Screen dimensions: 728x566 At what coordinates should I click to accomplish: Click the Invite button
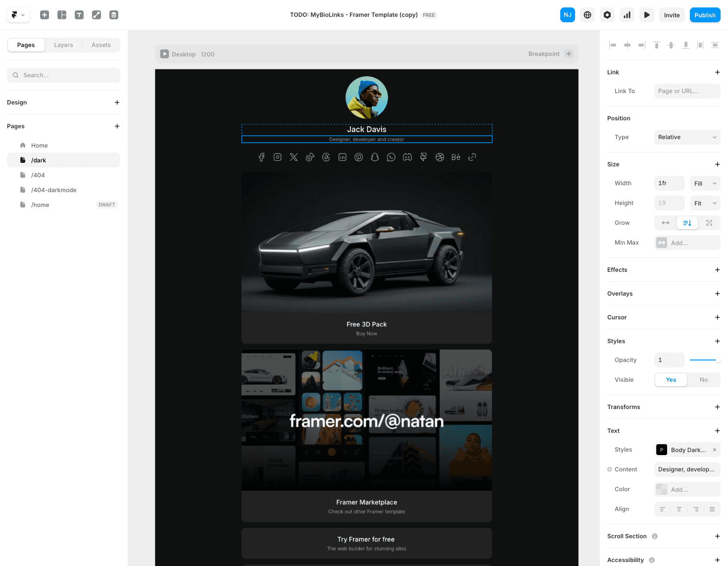(672, 15)
